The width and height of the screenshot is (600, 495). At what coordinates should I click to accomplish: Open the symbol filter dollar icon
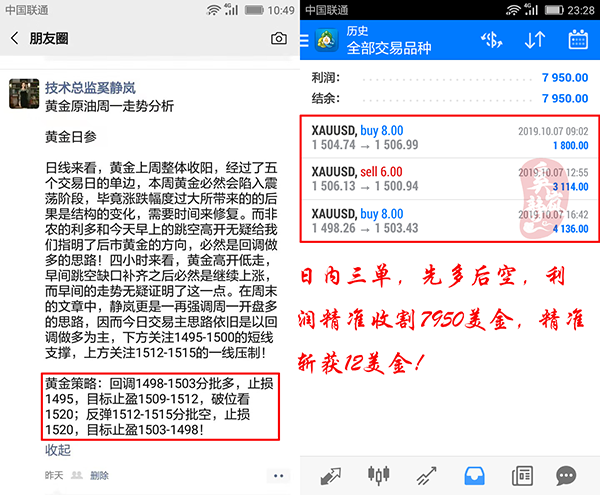click(492, 40)
